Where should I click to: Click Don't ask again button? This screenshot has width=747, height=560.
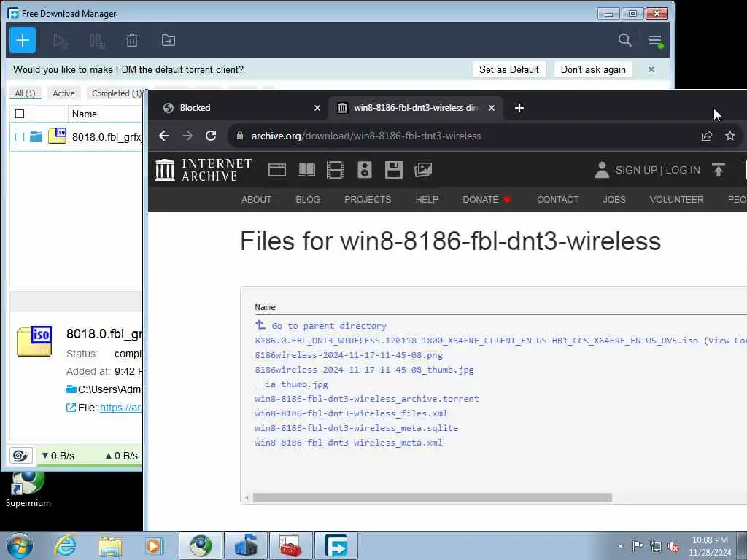click(x=593, y=69)
